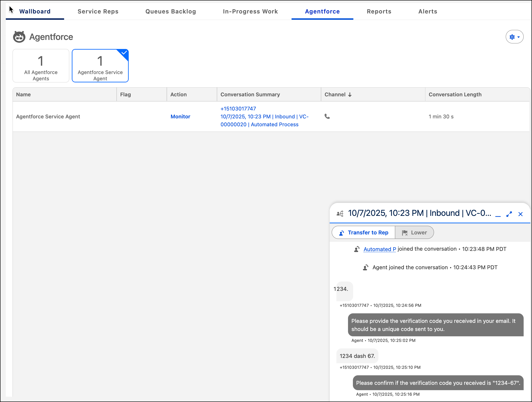Open the Automated P user link
The height and width of the screenshot is (402, 532).
pyautogui.click(x=380, y=249)
